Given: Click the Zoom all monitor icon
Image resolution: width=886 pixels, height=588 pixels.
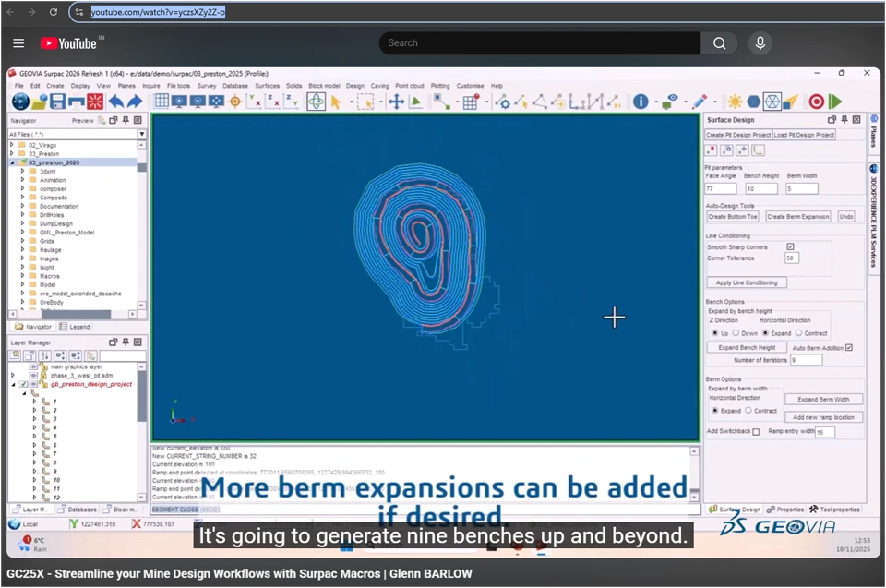Looking at the screenshot, I should (x=216, y=102).
